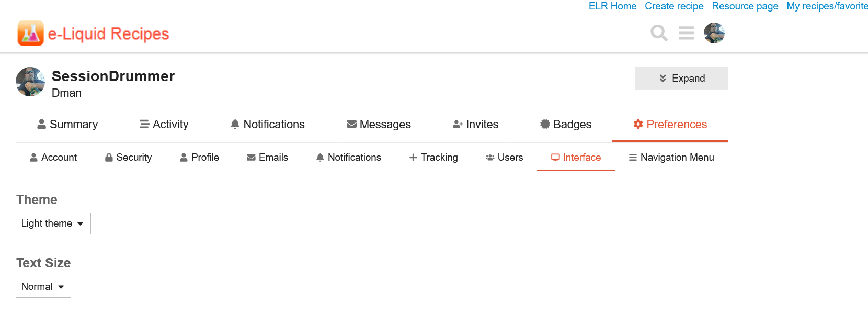
Task: Open the Badges tab
Action: (565, 125)
